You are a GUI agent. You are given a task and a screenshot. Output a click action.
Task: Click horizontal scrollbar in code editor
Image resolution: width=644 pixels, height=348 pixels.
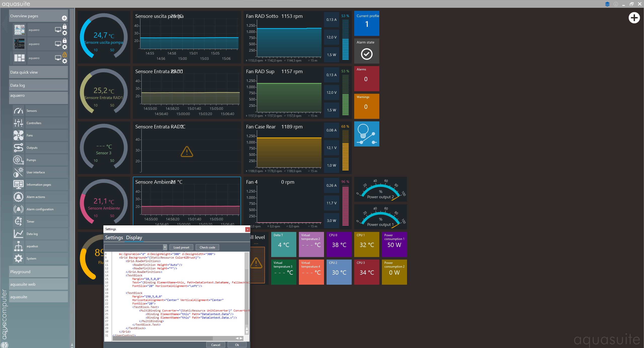point(163,338)
